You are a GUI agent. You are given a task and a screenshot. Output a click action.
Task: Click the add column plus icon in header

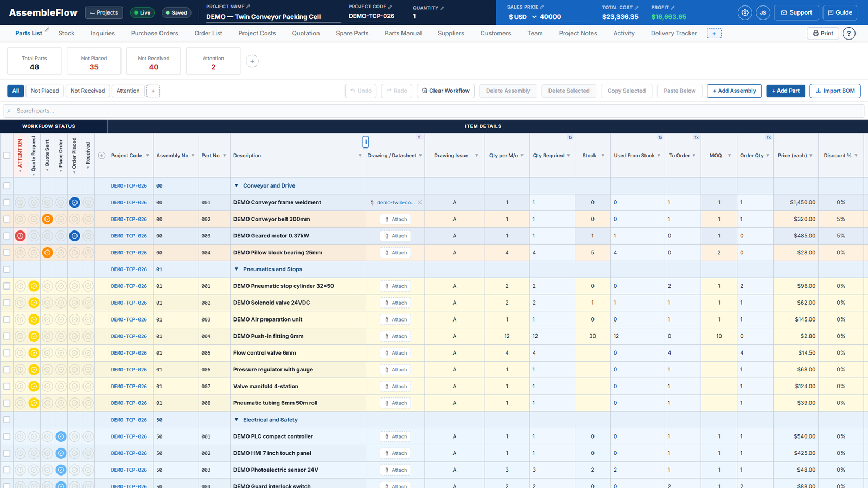click(x=101, y=156)
